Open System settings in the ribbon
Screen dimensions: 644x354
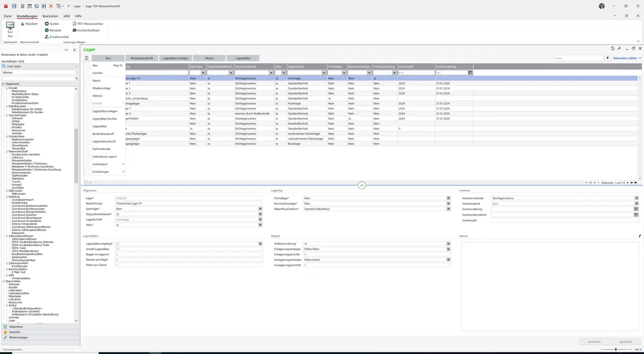tap(52, 24)
